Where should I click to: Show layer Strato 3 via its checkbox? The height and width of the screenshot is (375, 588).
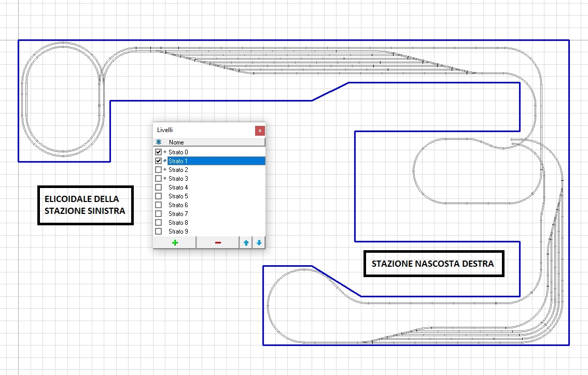click(x=159, y=178)
